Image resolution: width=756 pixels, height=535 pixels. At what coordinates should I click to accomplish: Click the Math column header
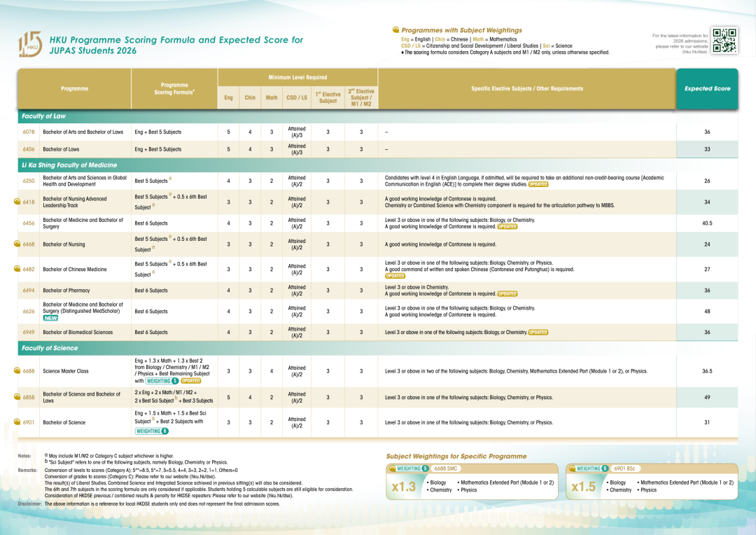[x=272, y=97]
